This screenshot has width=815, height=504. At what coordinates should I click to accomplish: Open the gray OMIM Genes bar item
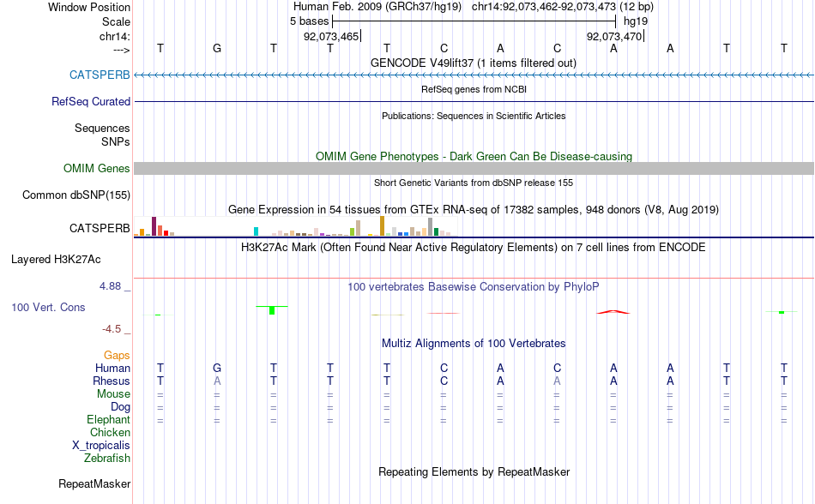[474, 168]
